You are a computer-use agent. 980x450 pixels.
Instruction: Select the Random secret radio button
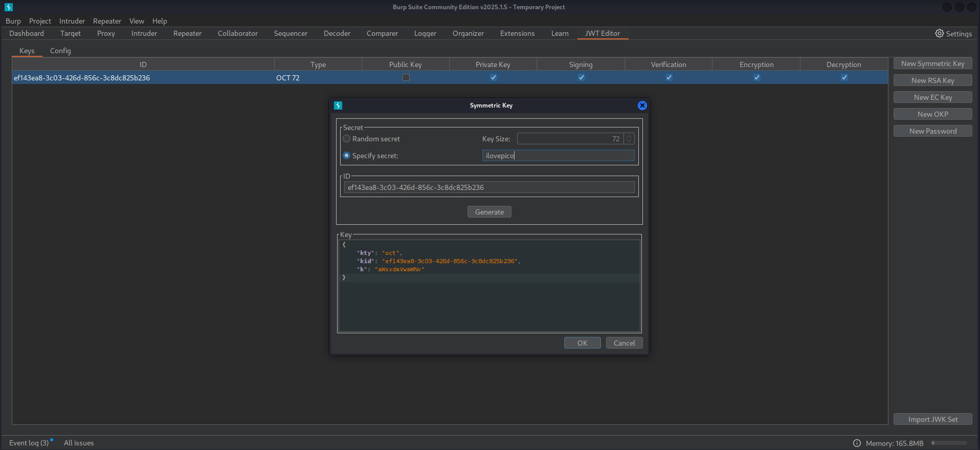point(347,139)
